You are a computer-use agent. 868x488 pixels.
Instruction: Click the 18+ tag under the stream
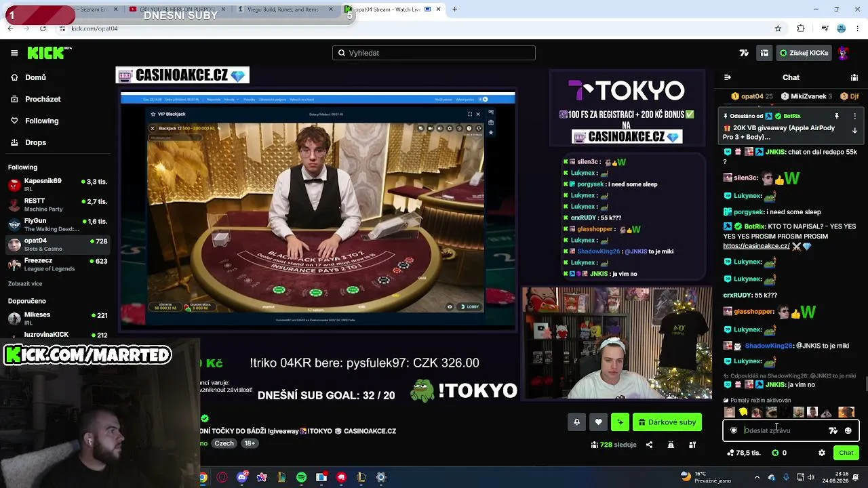(250, 443)
